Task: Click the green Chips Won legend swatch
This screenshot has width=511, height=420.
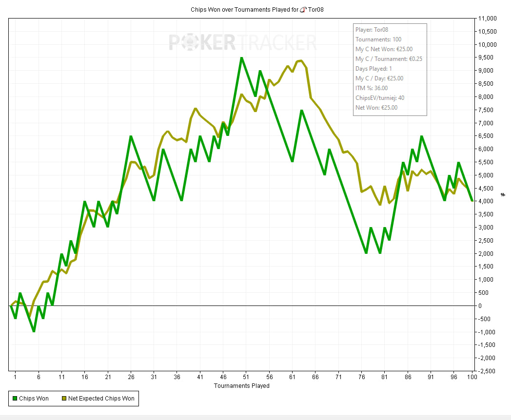Action: pos(15,399)
